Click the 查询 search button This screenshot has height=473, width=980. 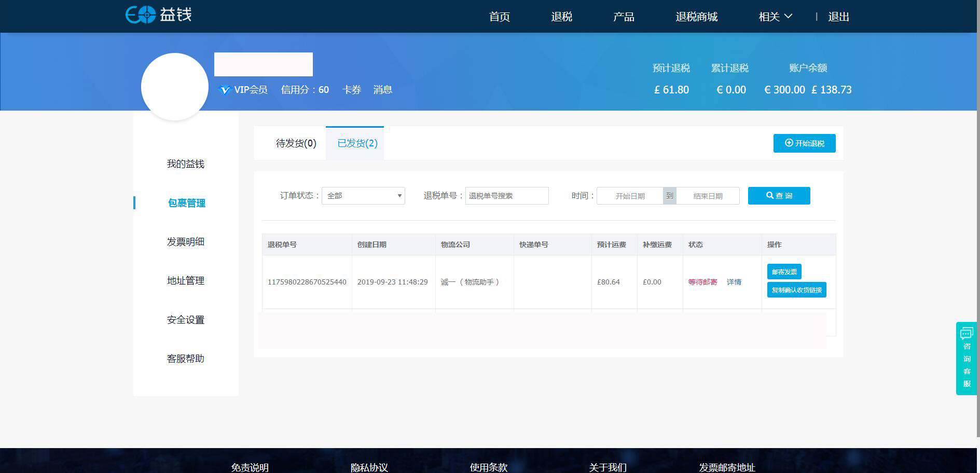[779, 196]
